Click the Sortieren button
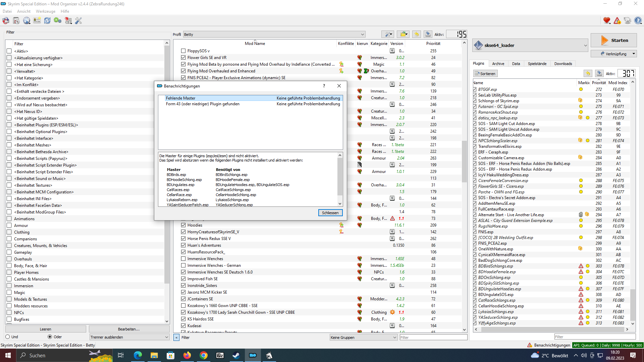Viewport: 644px width, 362px height. coord(485,74)
